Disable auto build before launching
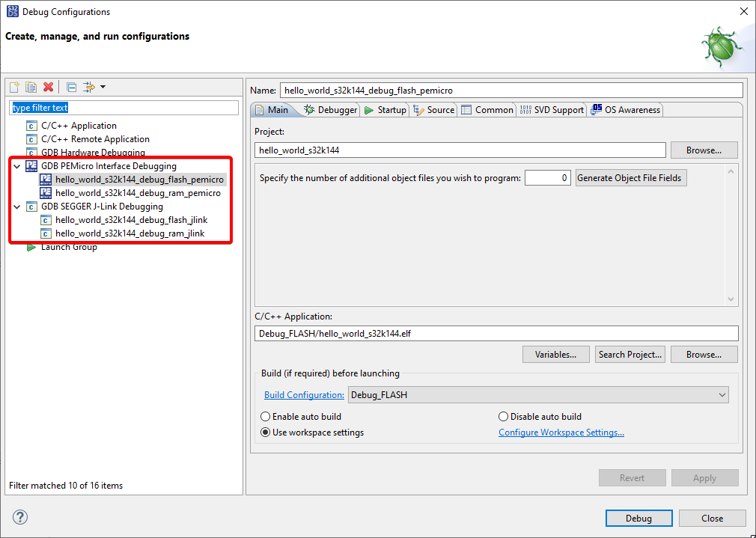This screenshot has width=756, height=538. [503, 416]
